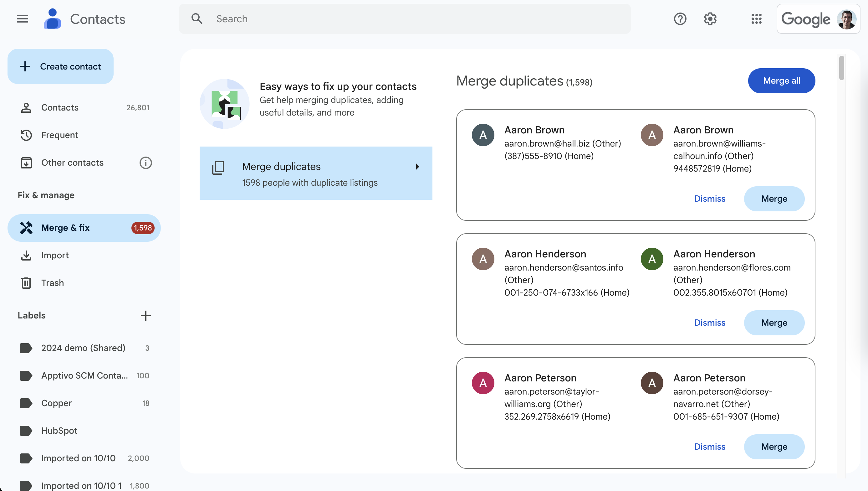Click the Create contact button
The image size is (868, 491).
(x=61, y=66)
